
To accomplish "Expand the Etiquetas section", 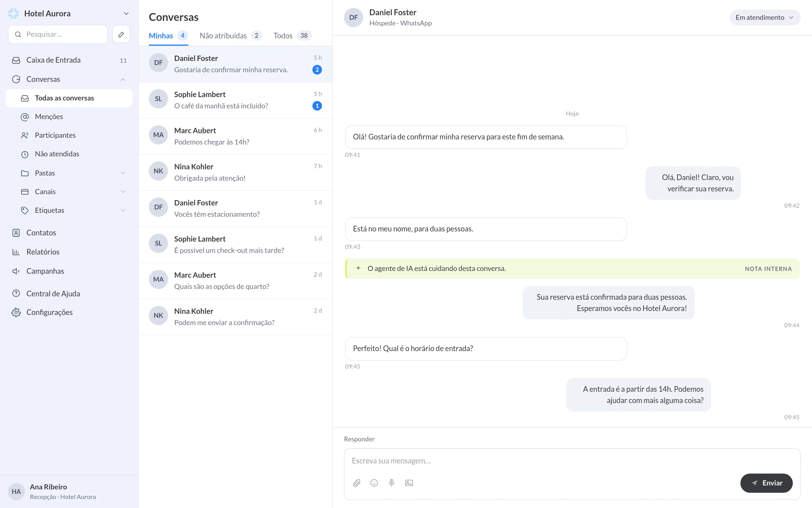I will click(123, 210).
